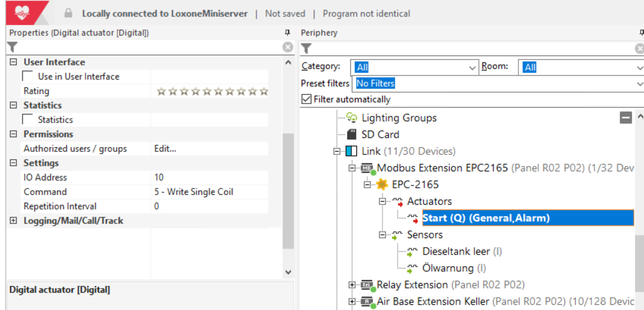Pin the Periphery panel

pos(641,33)
